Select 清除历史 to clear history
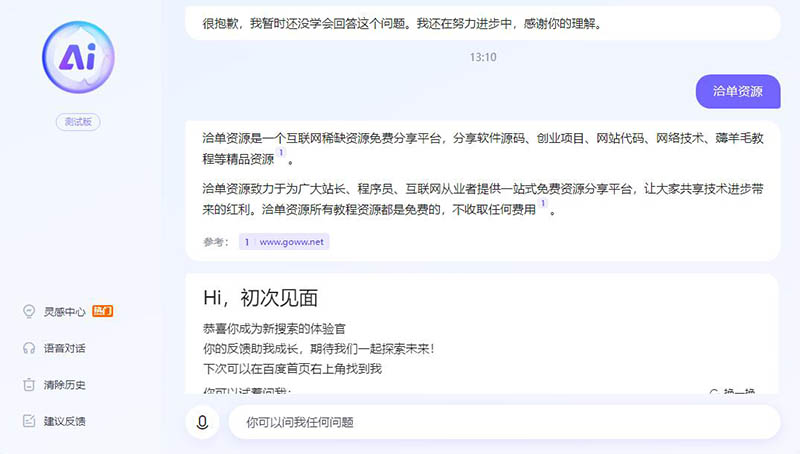The height and width of the screenshot is (454, 800). [x=64, y=385]
